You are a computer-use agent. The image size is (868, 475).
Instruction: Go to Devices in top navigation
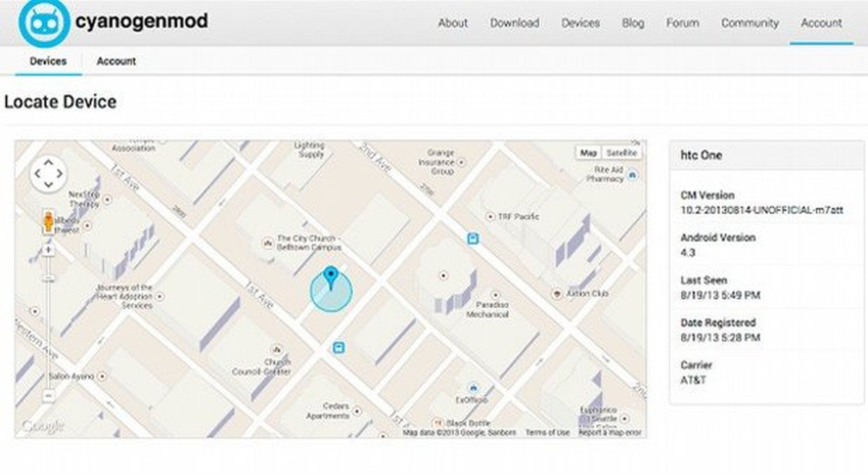pyautogui.click(x=580, y=22)
